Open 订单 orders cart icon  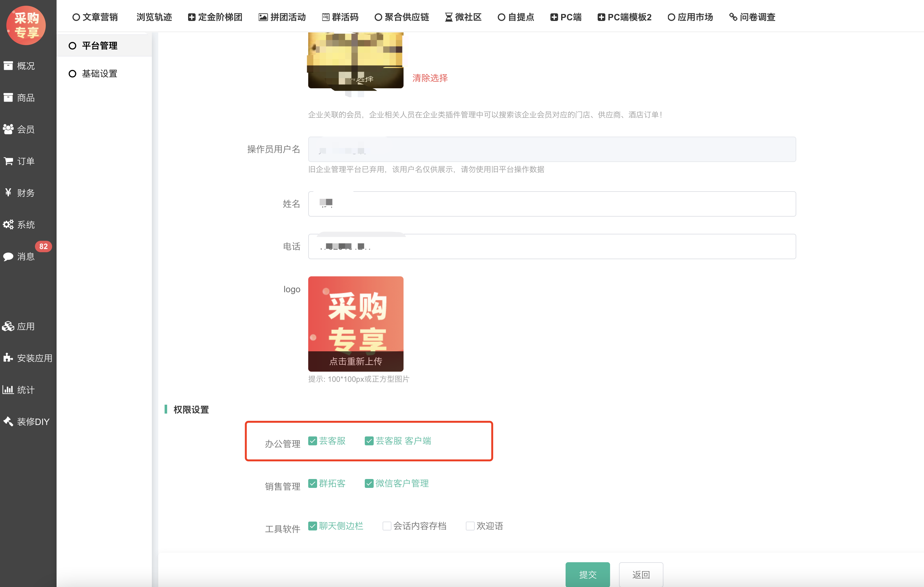tap(9, 161)
